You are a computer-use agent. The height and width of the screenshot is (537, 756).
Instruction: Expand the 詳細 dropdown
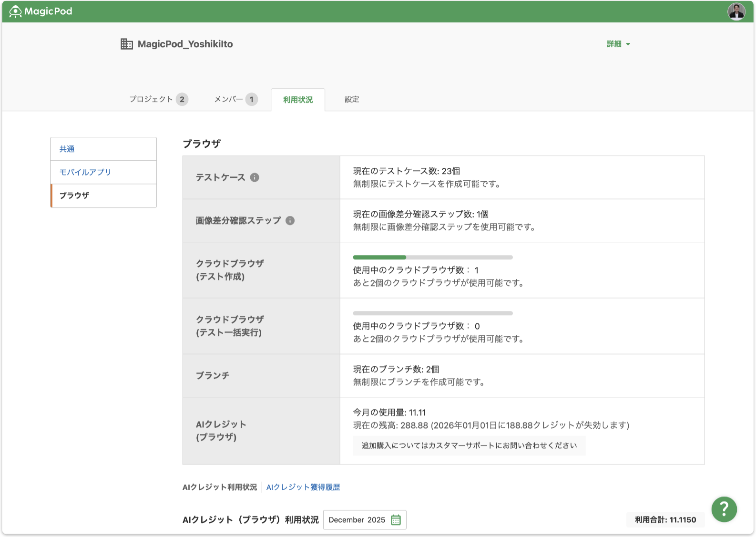pos(618,44)
